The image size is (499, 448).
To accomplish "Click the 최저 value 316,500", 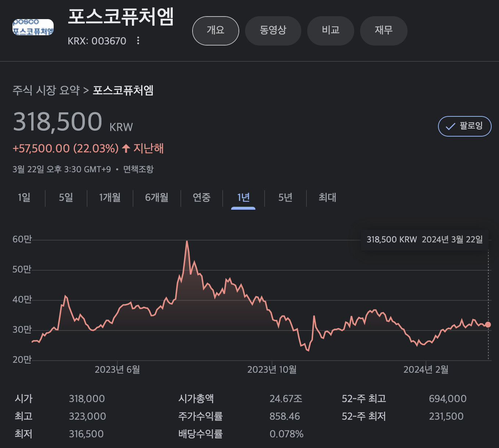I will click(86, 434).
